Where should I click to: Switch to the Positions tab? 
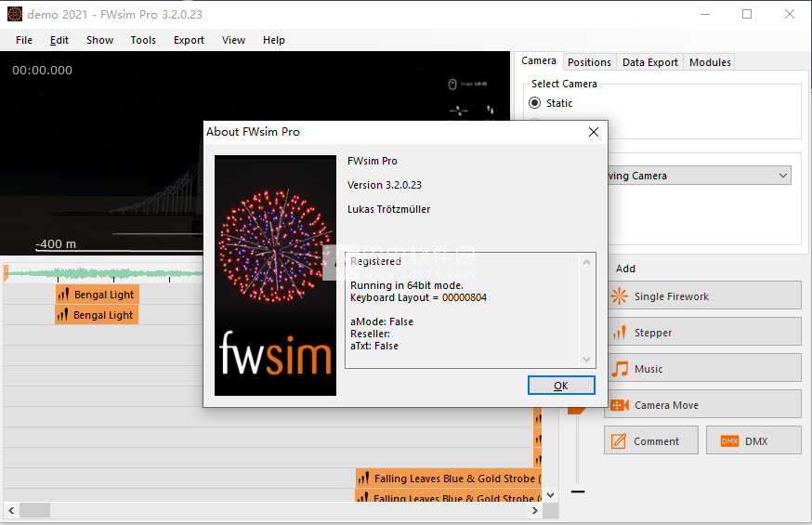[589, 62]
